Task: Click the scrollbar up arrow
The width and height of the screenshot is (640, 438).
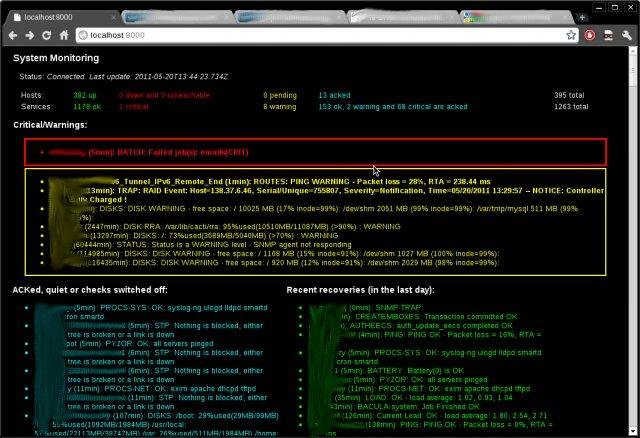Action: (x=633, y=50)
